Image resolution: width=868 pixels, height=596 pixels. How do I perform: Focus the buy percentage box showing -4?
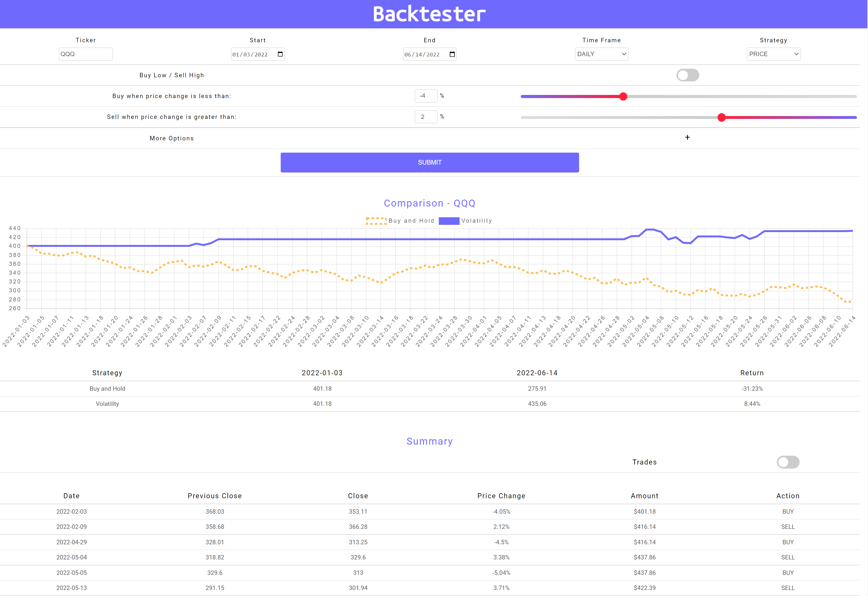coord(426,96)
